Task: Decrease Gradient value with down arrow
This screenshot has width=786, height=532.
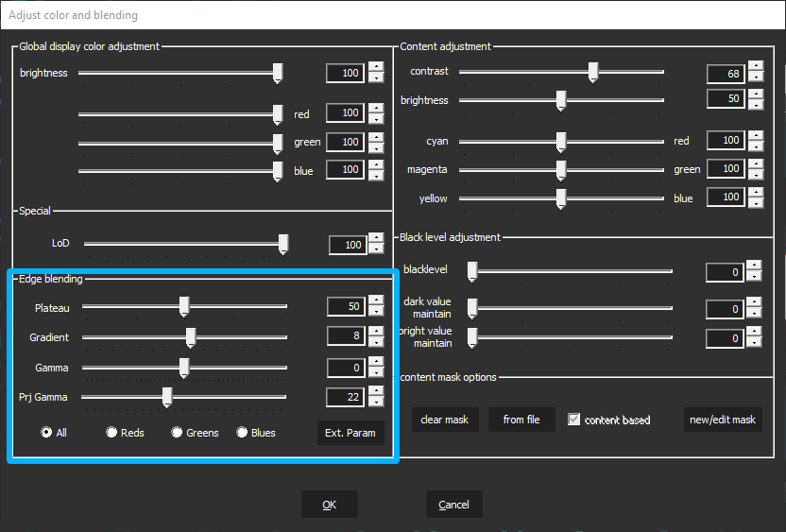Action: coord(376,342)
